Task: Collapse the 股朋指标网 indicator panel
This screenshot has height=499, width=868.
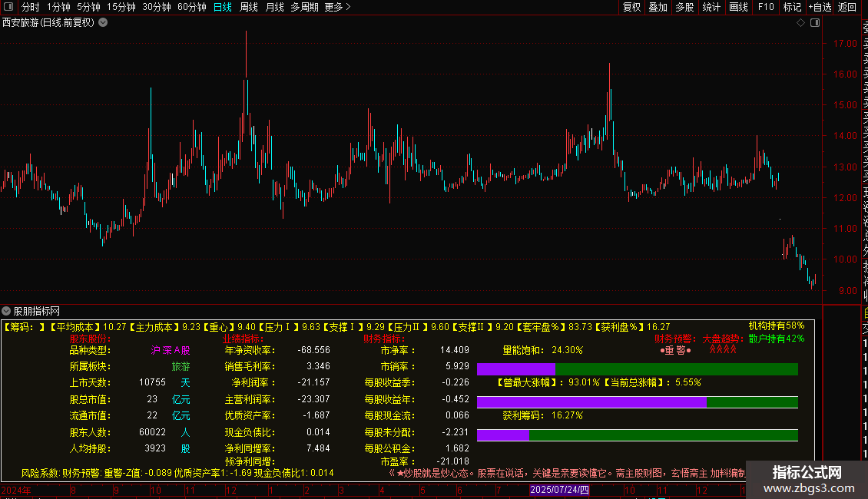Action: pos(7,311)
